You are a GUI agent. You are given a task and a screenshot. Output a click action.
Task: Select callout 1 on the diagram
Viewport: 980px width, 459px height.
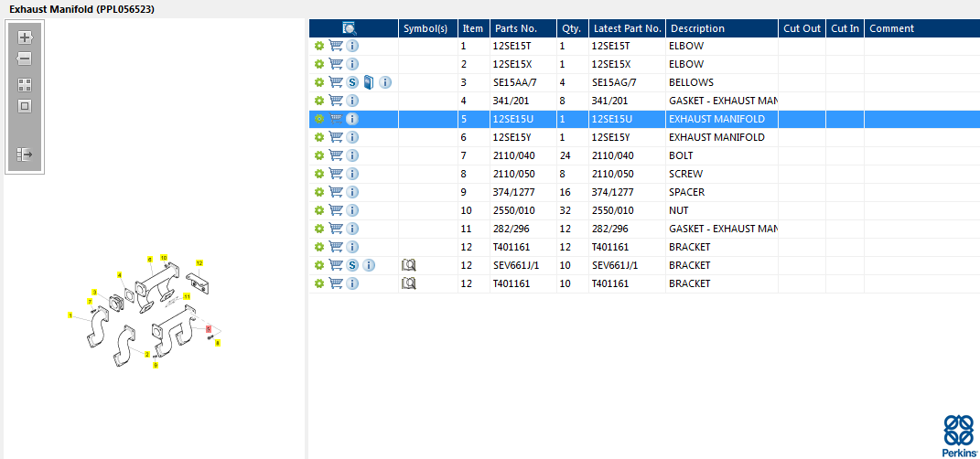pyautogui.click(x=70, y=315)
